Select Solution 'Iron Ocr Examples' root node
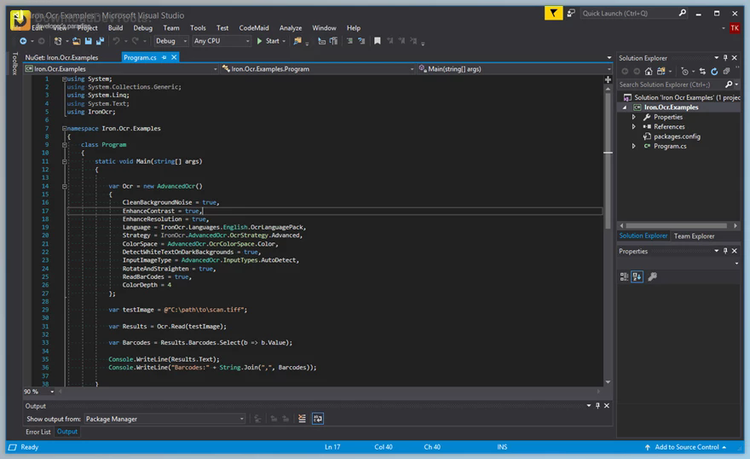 682,98
